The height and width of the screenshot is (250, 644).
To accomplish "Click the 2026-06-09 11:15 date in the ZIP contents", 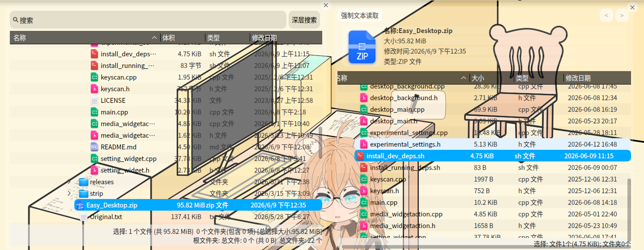I will (589, 156).
